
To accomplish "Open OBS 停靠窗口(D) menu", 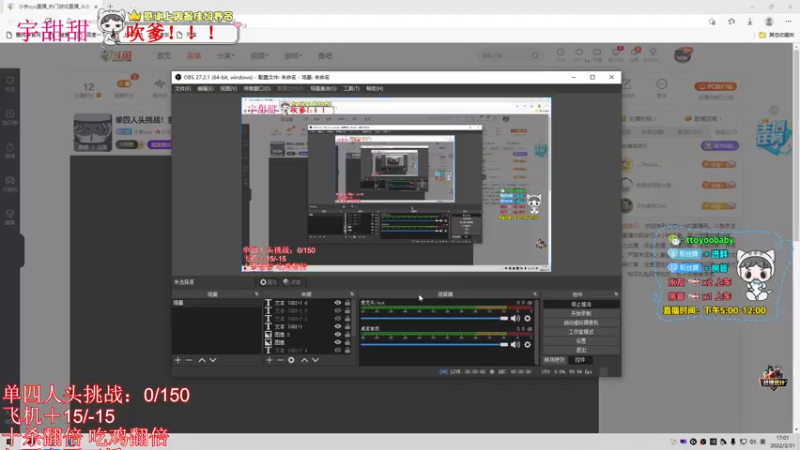I will (257, 89).
